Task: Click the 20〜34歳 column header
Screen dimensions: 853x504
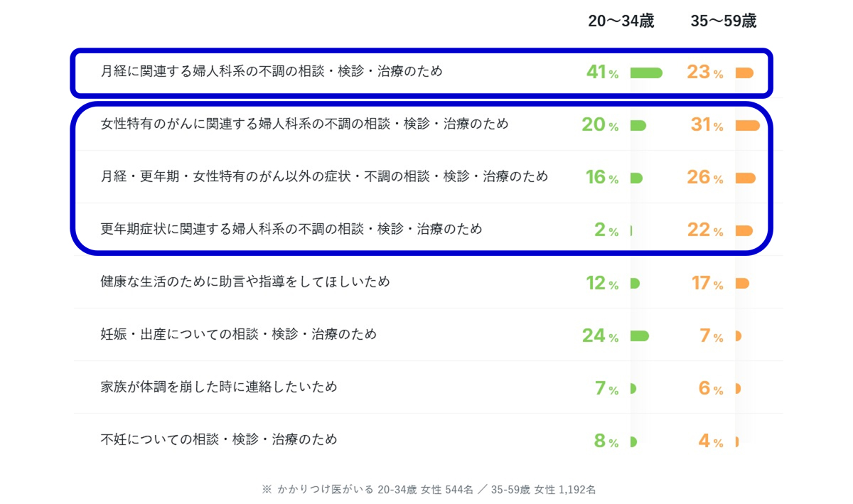Action: point(621,21)
